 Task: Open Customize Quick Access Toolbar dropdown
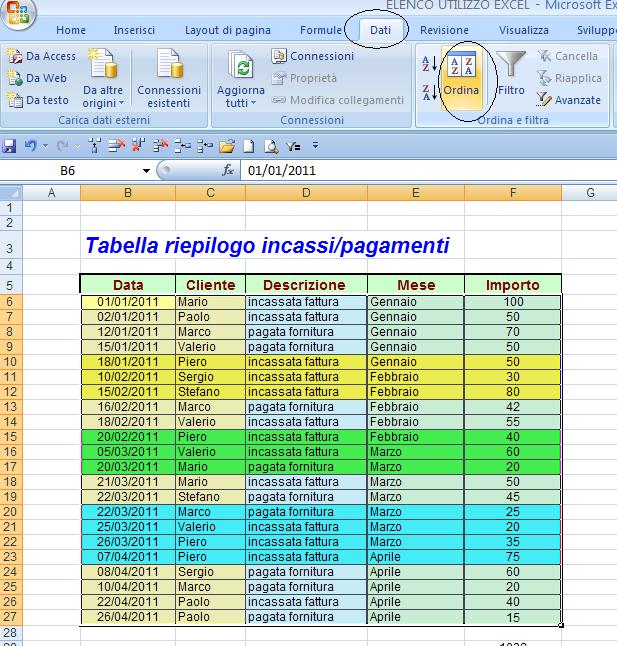tap(316, 145)
